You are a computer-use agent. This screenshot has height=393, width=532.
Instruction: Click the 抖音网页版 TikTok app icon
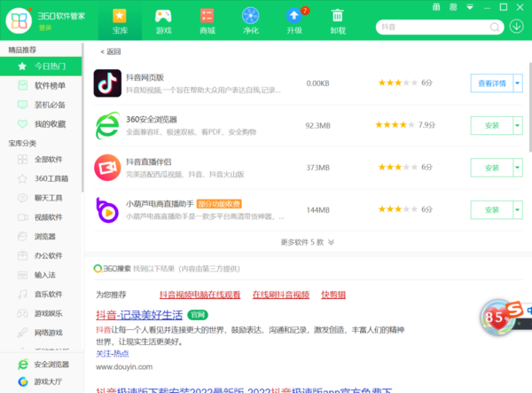(x=113, y=84)
